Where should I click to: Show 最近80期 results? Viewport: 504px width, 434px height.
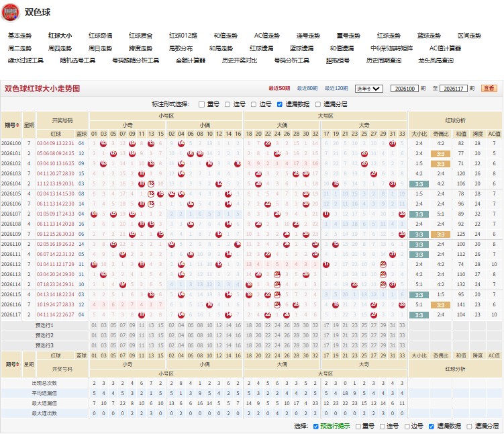pos(307,88)
